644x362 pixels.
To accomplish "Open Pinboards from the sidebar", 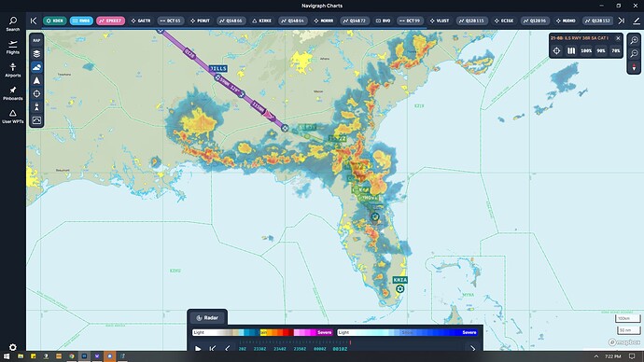I will pos(13,93).
